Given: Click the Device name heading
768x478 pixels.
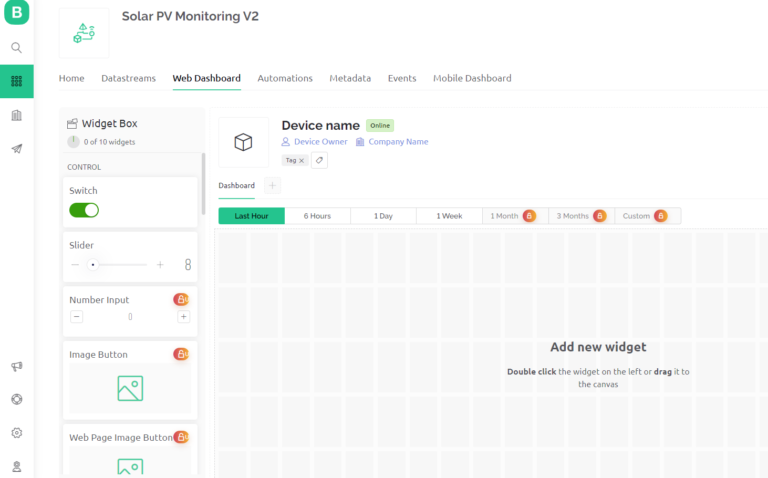Looking at the screenshot, I should pos(321,125).
